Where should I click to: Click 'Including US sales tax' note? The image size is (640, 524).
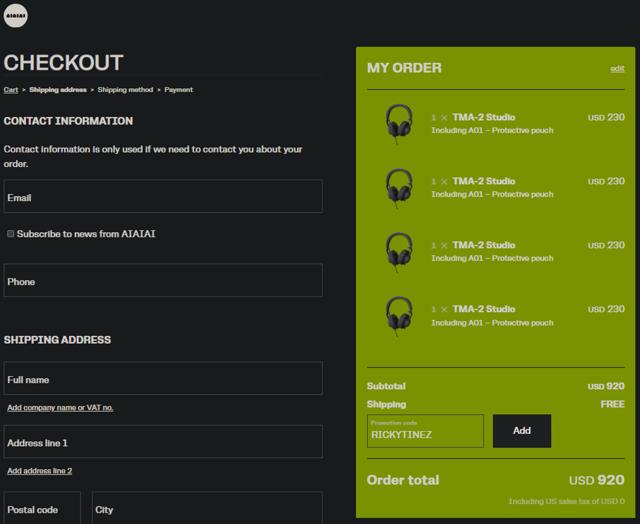pos(567,501)
